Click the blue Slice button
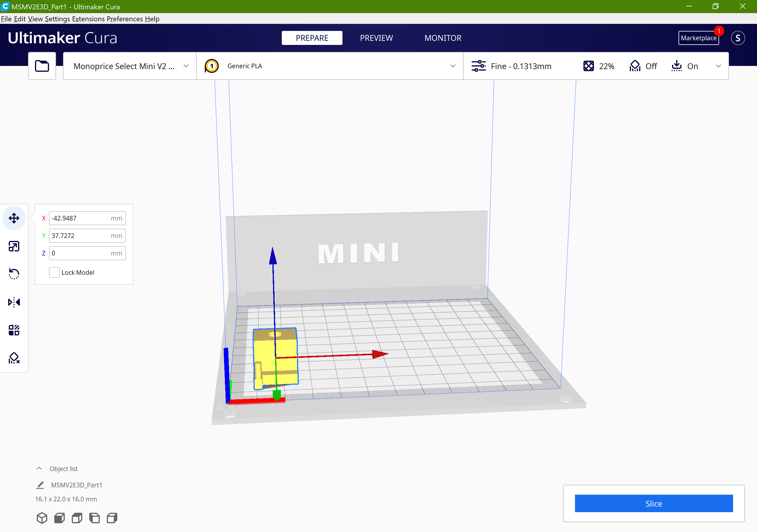The height and width of the screenshot is (532, 757). (x=653, y=503)
